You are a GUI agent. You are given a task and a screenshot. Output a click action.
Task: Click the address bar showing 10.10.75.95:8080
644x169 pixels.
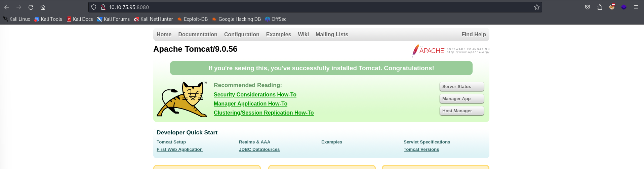(x=303, y=7)
